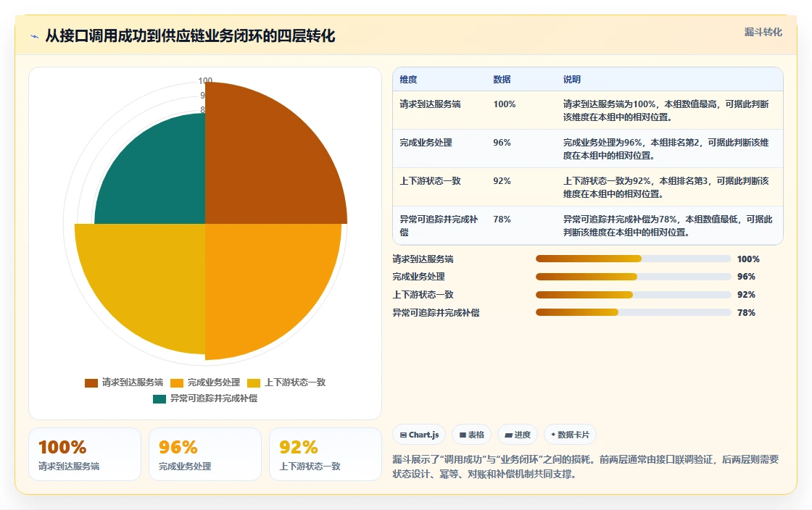This screenshot has width=812, height=510.
Task: Click description stating 本组数值最高
Action: point(666,110)
